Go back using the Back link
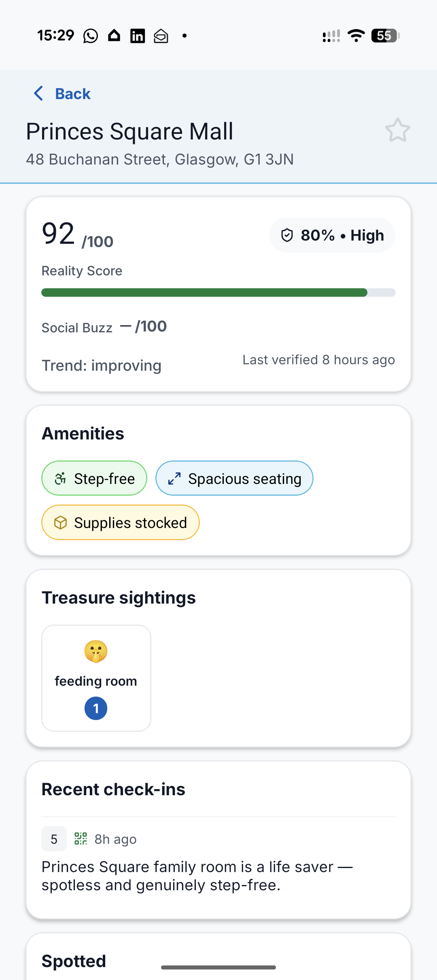 (x=73, y=94)
